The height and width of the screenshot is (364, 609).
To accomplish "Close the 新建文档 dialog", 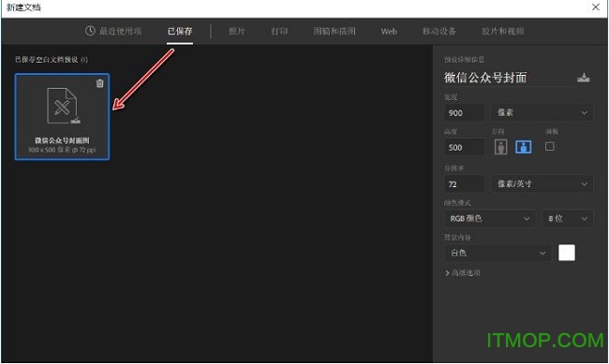I will click(595, 7).
